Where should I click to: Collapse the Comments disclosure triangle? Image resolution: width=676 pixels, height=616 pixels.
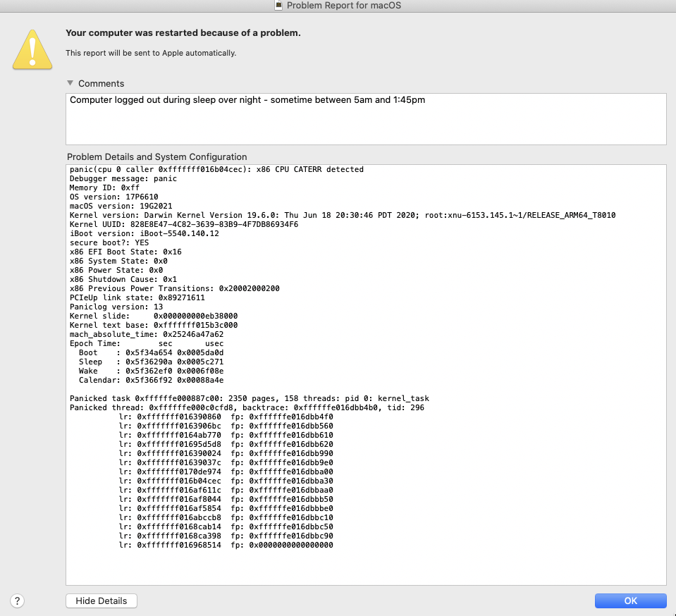click(x=70, y=82)
